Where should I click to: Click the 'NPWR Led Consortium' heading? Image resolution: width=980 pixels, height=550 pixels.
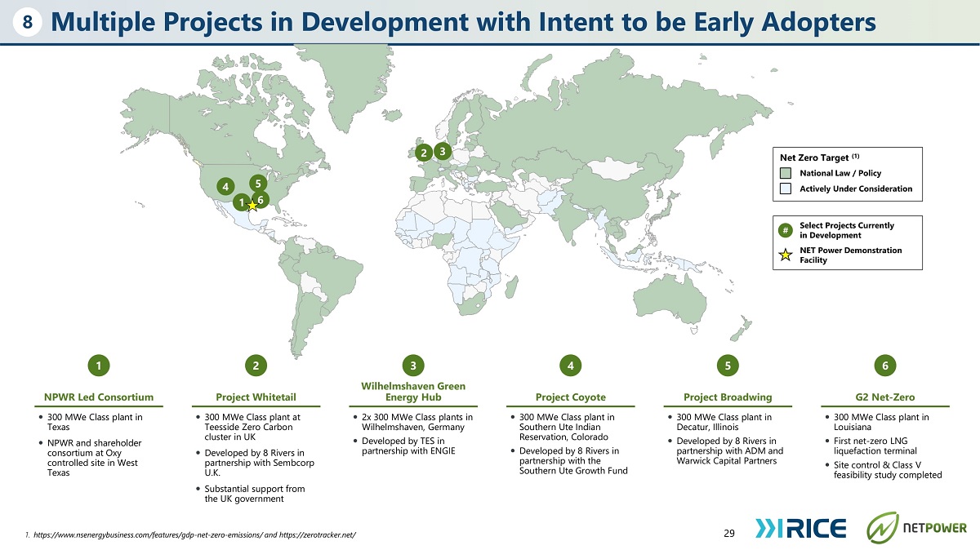[99, 397]
